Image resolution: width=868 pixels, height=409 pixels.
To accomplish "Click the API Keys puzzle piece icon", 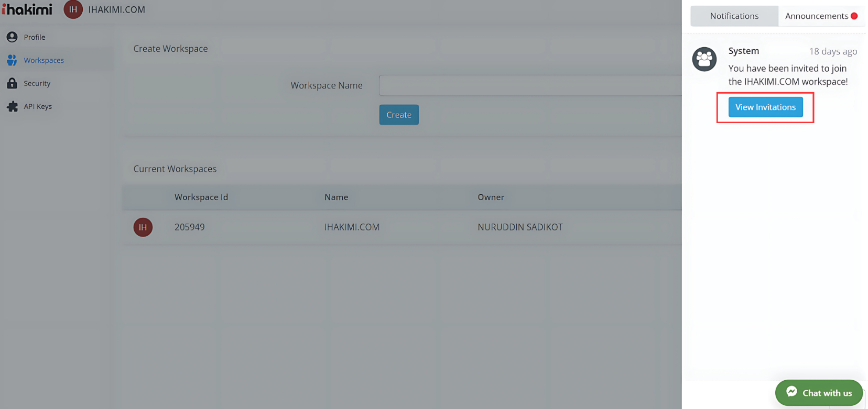I will coord(12,106).
